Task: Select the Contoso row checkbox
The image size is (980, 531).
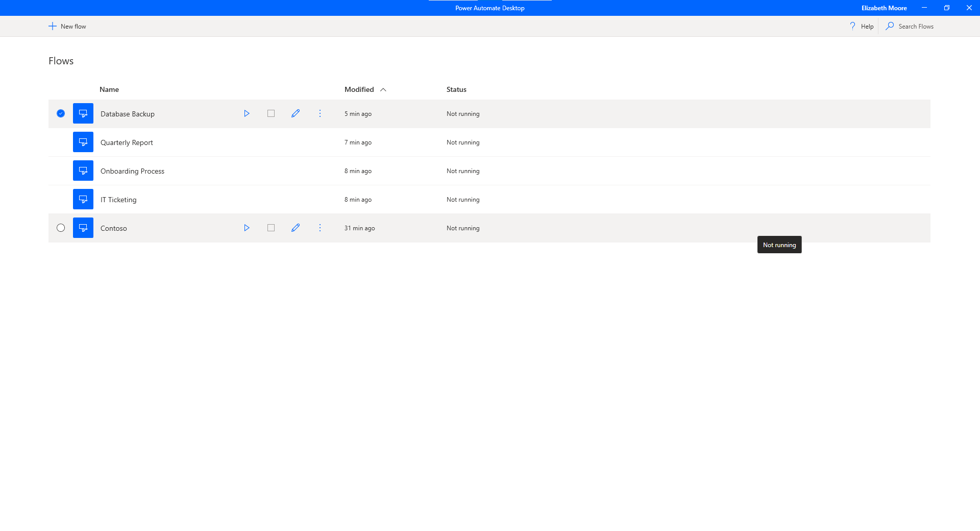Action: click(x=61, y=228)
